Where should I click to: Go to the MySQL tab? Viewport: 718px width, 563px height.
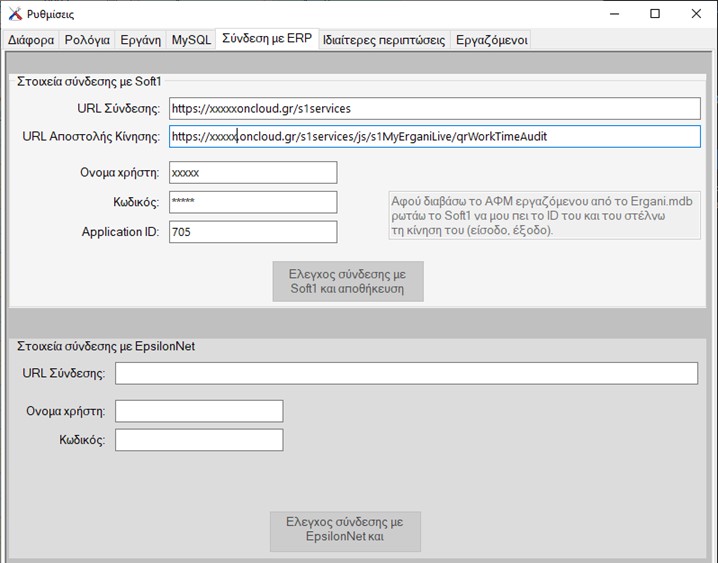pyautogui.click(x=191, y=40)
